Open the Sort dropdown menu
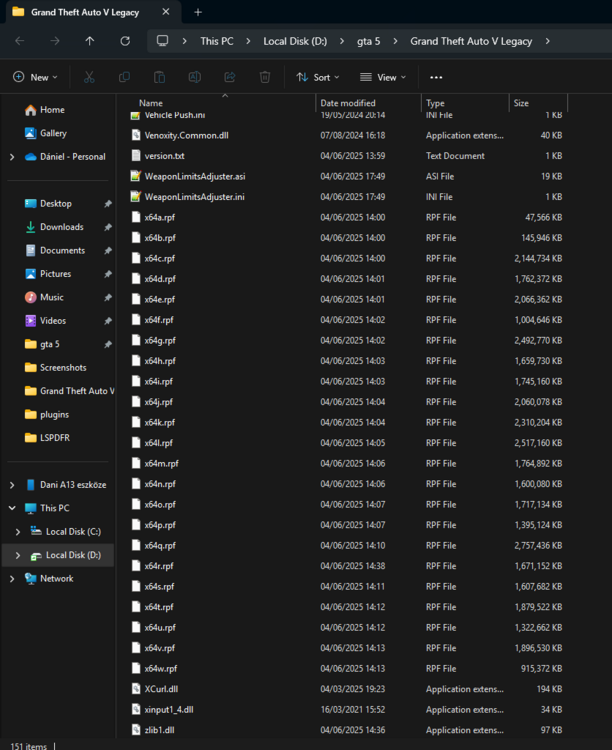This screenshot has height=750, width=612. tap(318, 77)
